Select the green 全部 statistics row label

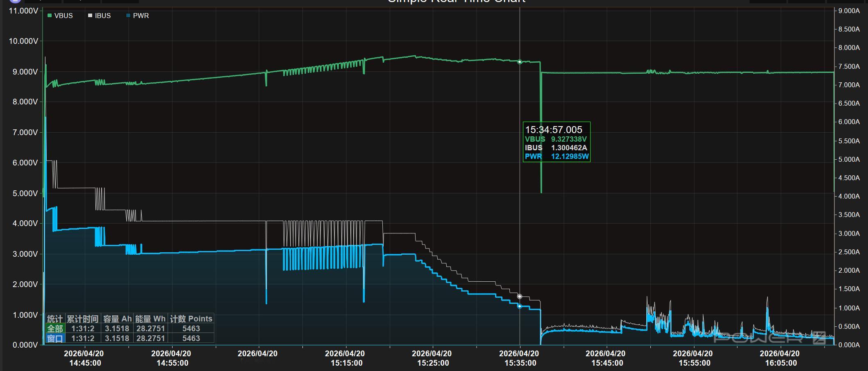55,328
